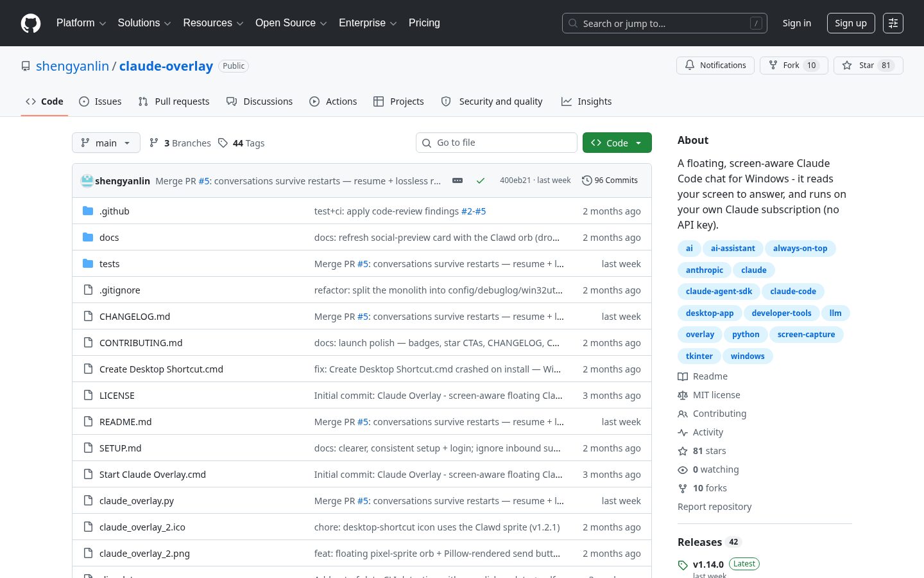The width and height of the screenshot is (924, 578).
Task: Open the green Code dropdown button
Action: 617,143
